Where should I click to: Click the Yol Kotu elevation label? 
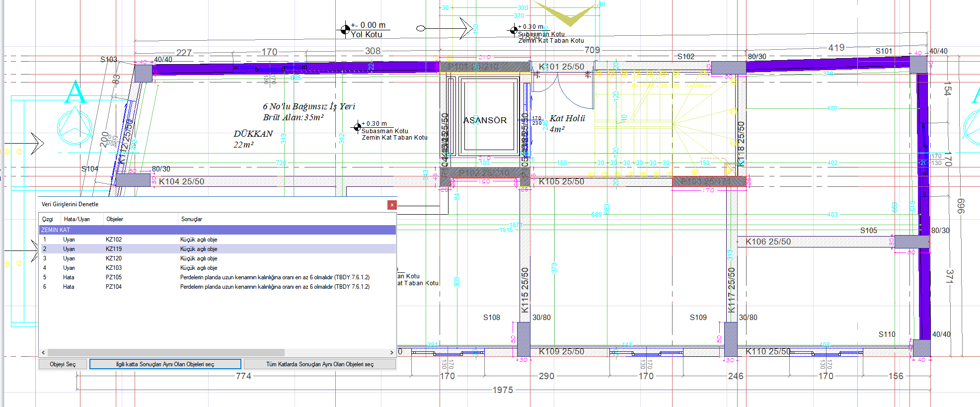coord(367,35)
